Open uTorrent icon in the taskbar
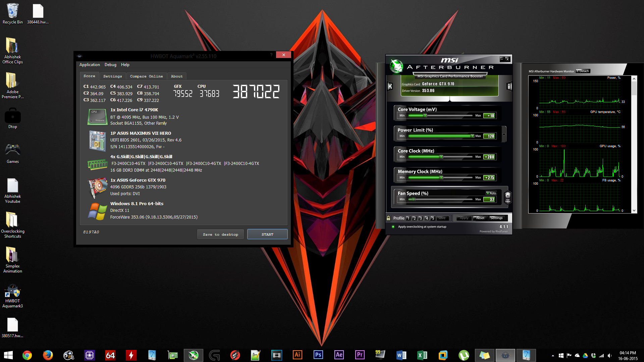644x362 pixels. 464,355
